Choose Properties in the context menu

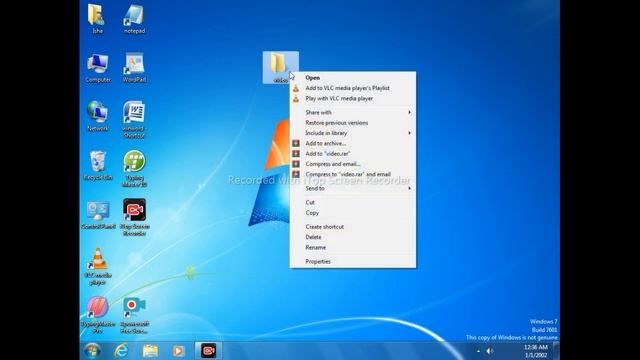pyautogui.click(x=353, y=261)
